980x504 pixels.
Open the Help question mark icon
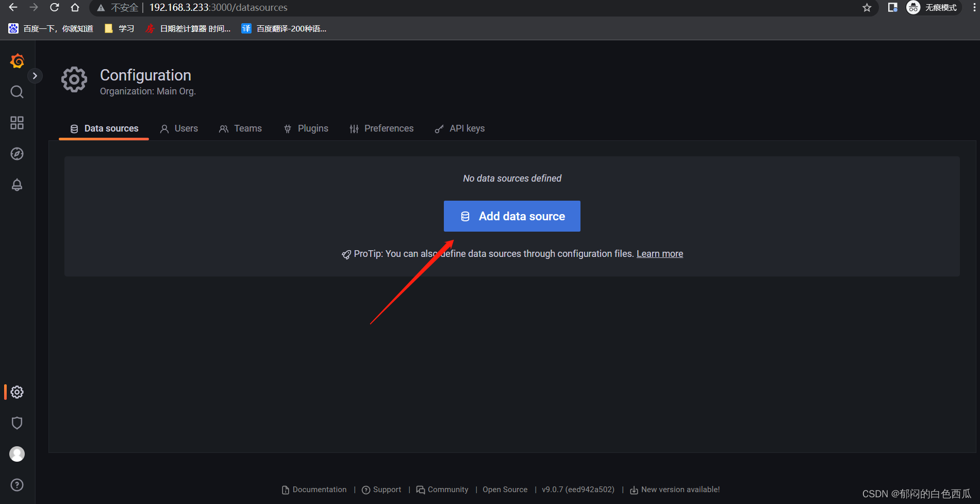pyautogui.click(x=17, y=485)
